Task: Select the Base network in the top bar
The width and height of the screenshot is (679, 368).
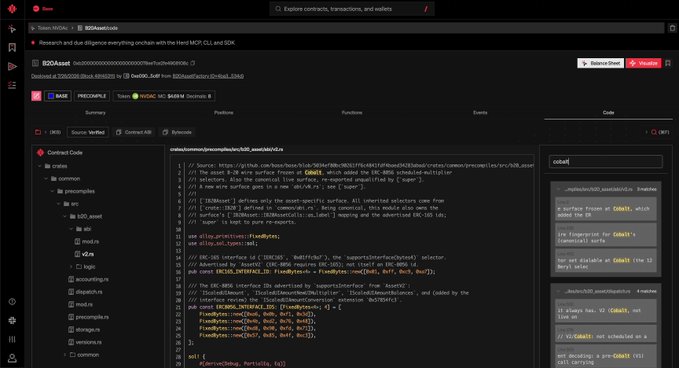Action: point(43,9)
